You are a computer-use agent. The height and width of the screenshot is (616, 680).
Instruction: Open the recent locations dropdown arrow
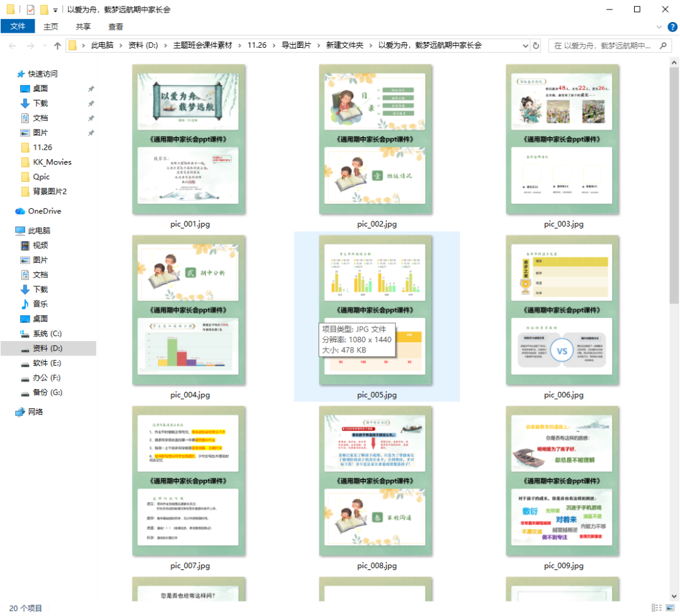coord(44,46)
